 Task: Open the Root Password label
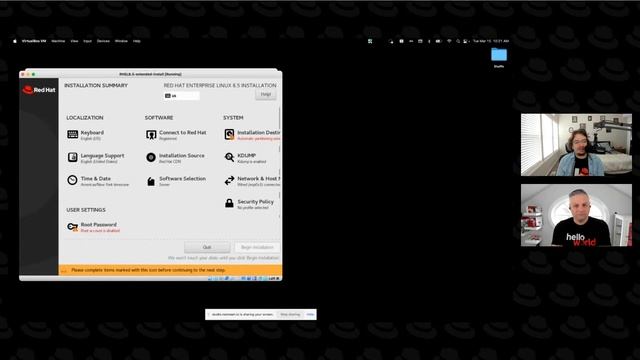click(x=98, y=224)
